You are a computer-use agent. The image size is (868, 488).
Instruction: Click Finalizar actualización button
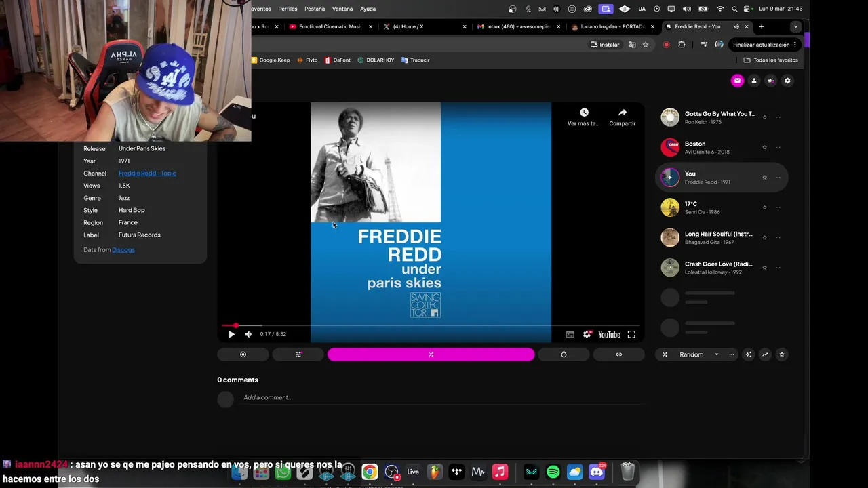[765, 45]
